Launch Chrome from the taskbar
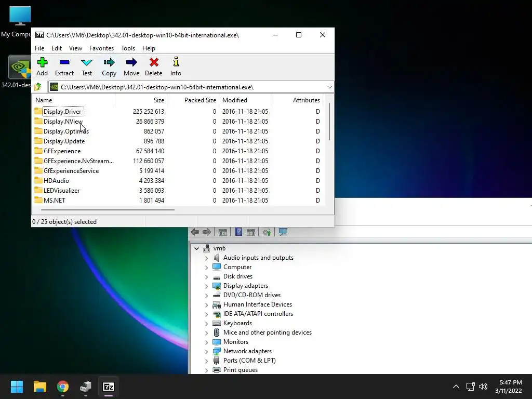Viewport: 532px width, 399px height. pyautogui.click(x=63, y=387)
